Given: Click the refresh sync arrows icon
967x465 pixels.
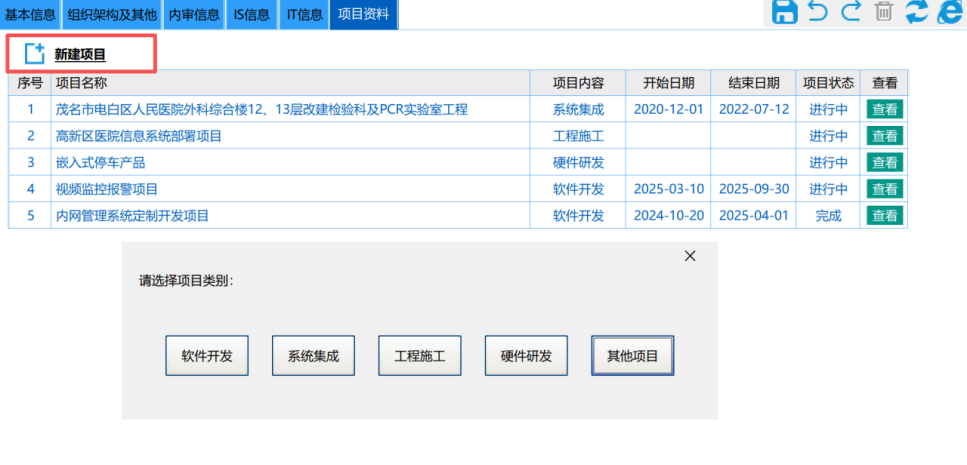Looking at the screenshot, I should 916,12.
